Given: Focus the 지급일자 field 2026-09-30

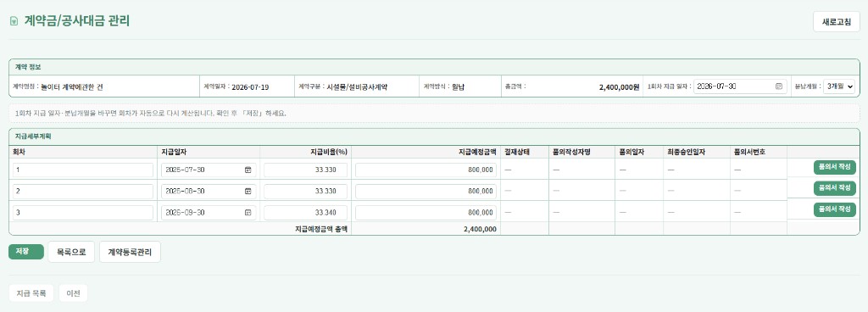Looking at the screenshot, I should click(x=209, y=213).
